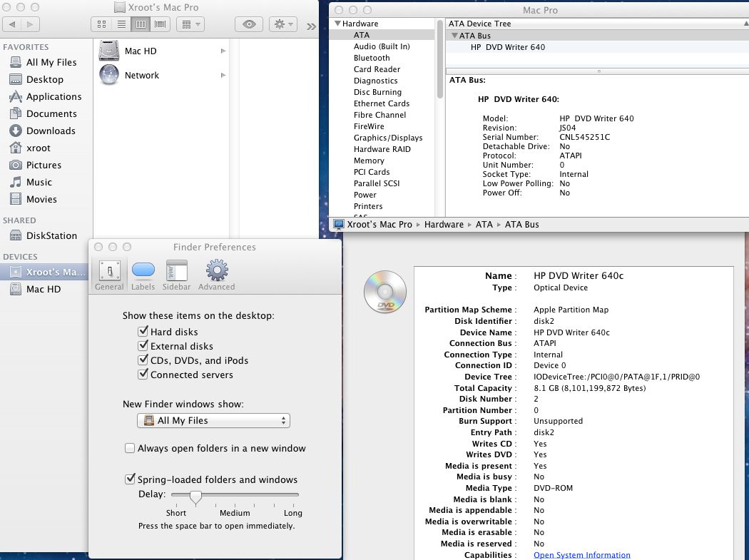Switch to General tab in Finder Preferences

(109, 275)
